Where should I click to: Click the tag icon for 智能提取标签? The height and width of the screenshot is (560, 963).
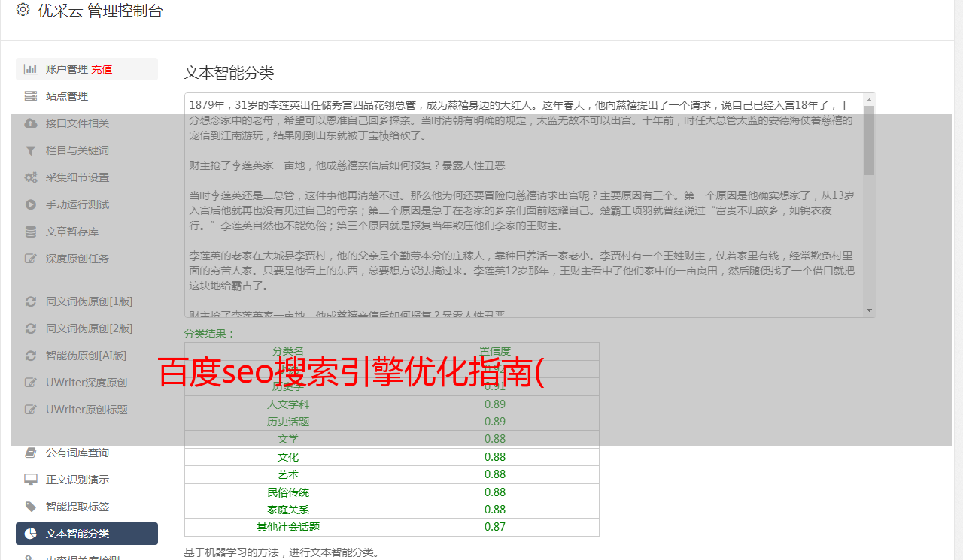click(x=31, y=507)
